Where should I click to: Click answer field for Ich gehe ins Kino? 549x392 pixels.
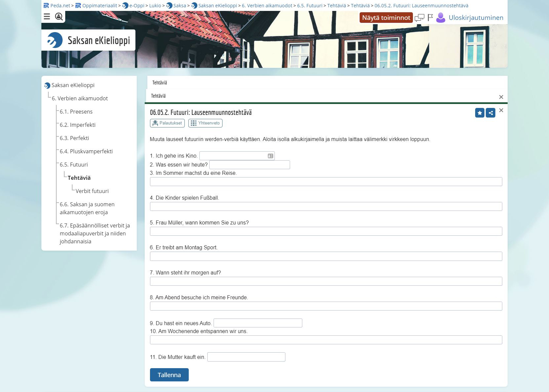233,156
